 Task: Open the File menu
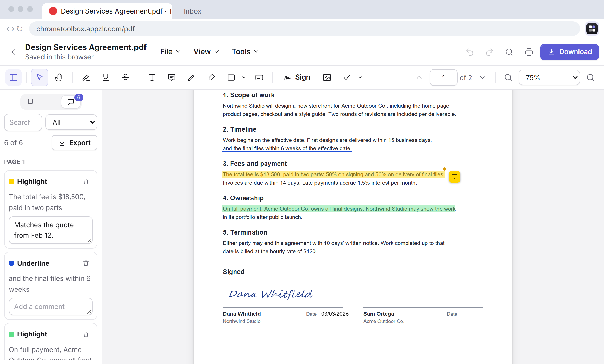tap(170, 51)
